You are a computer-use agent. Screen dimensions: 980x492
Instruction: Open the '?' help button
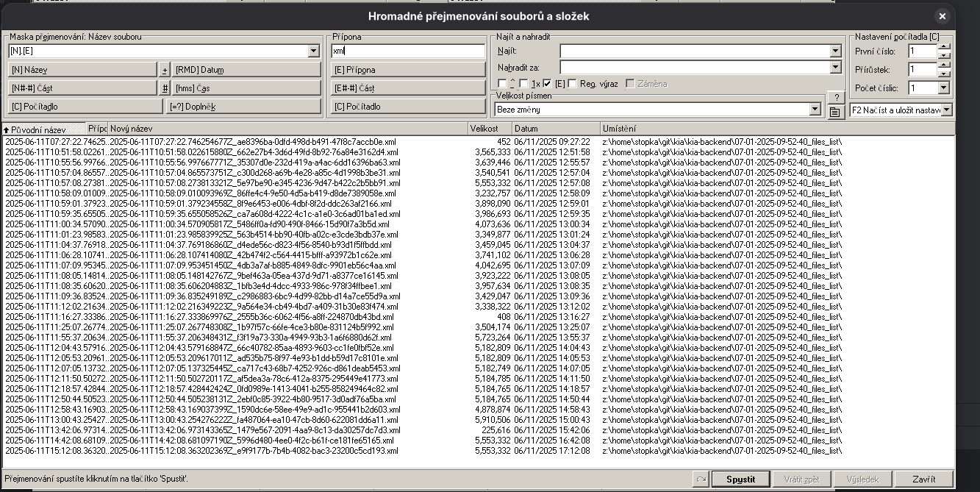[834, 98]
